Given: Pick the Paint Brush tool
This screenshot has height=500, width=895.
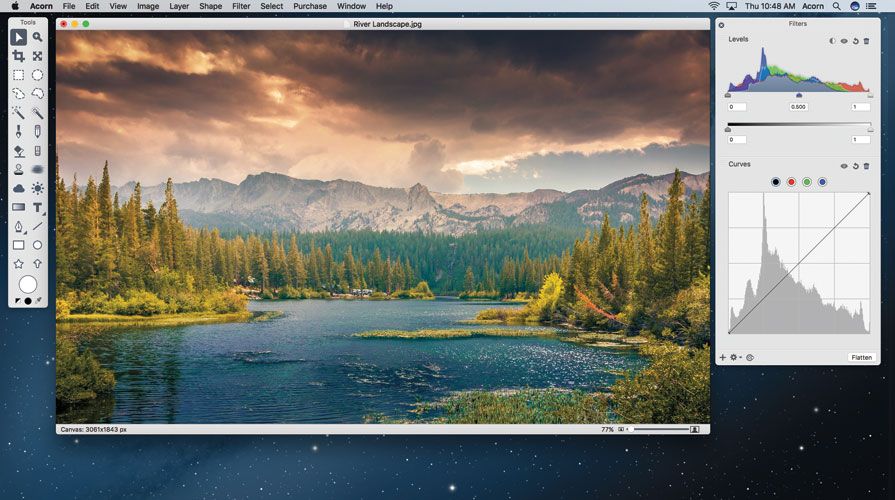Looking at the screenshot, I should pos(18,132).
